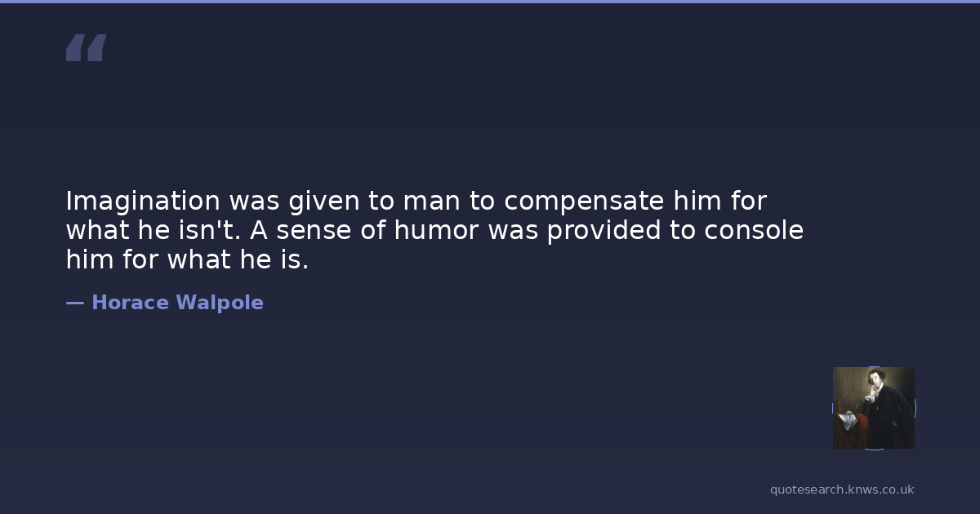Click the surname "Walpole" in the attribution

point(220,303)
